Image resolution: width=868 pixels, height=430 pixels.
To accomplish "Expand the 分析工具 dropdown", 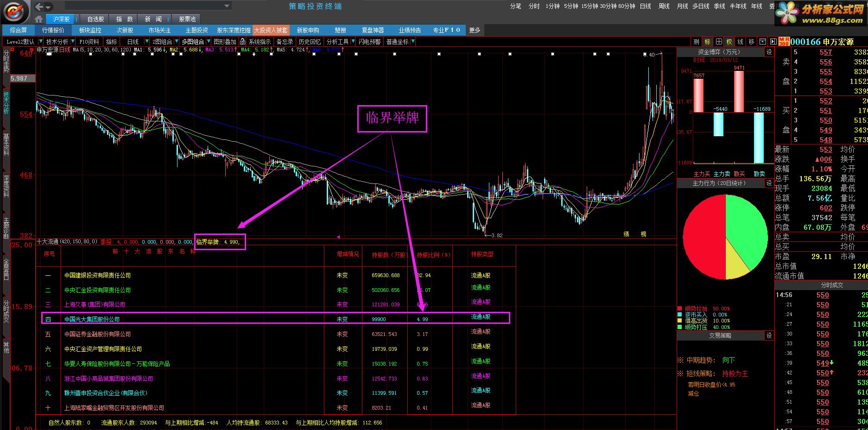I will click(x=352, y=42).
